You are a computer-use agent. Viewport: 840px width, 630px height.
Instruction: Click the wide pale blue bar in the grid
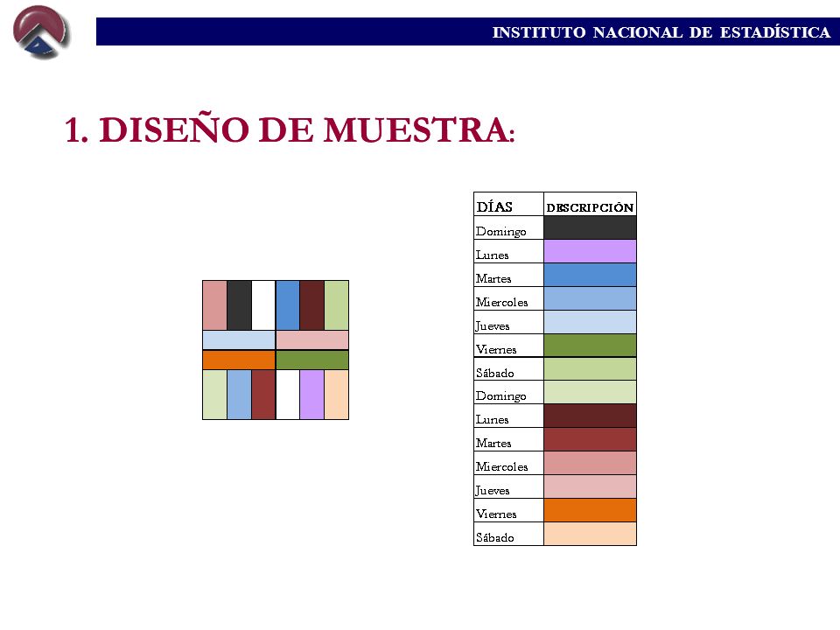click(239, 340)
